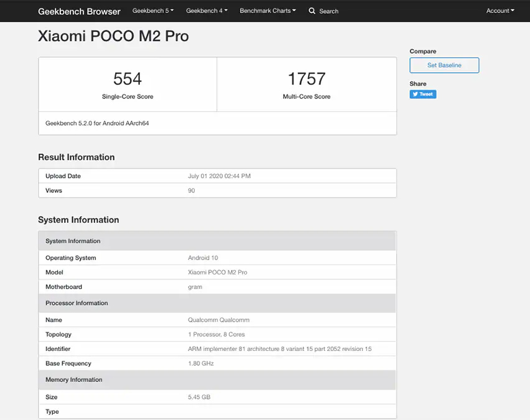This screenshot has height=420, width=530.
Task: Click the Search field in the top bar
Action: [330, 11]
